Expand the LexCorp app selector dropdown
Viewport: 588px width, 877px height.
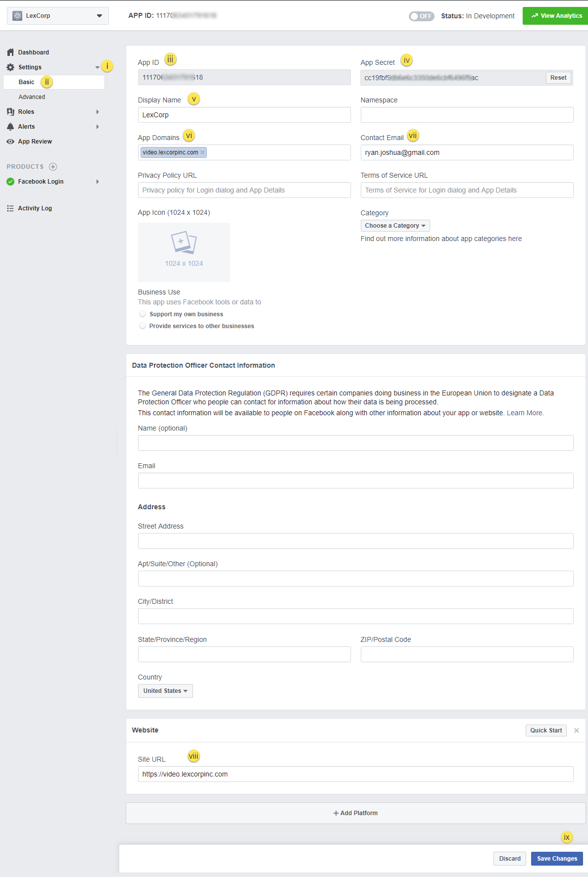(58, 16)
